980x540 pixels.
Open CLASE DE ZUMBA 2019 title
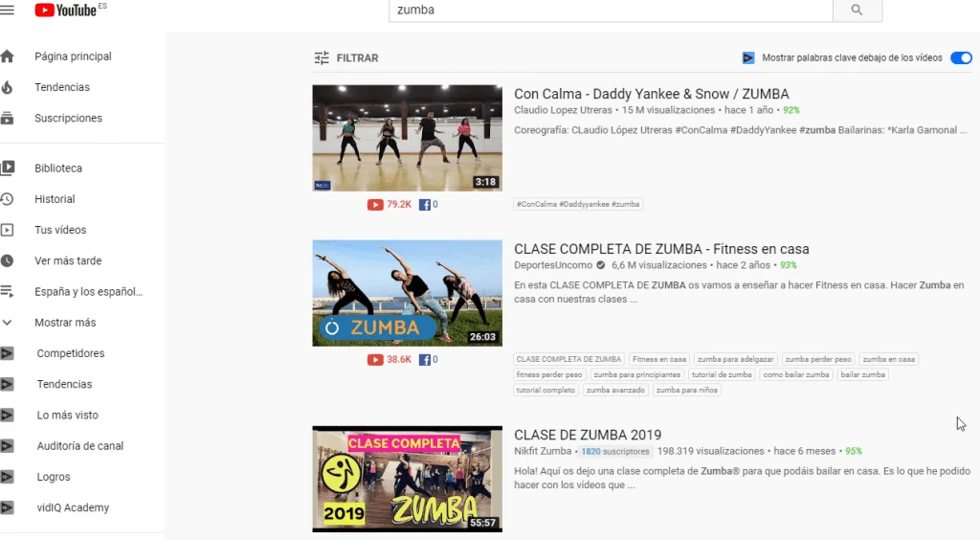588,435
